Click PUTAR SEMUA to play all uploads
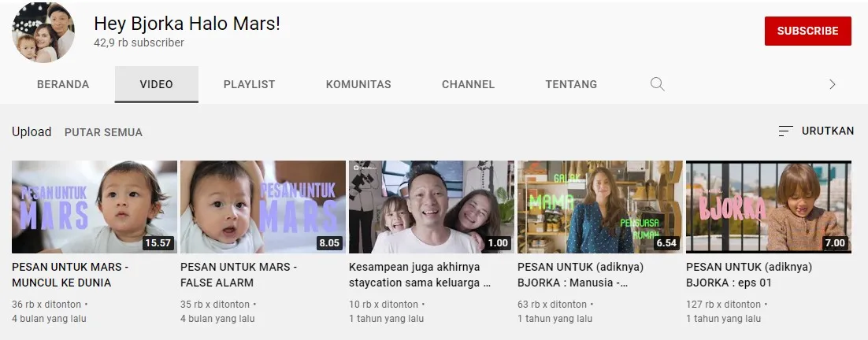Viewport: 868px width, 340px height. click(103, 133)
